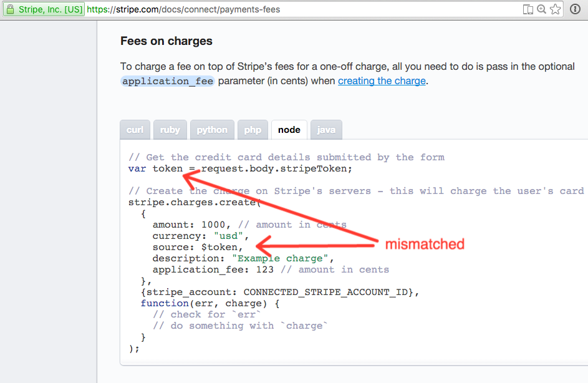
Task: Click the 'function(err, charge) {' code line
Action: [210, 304]
